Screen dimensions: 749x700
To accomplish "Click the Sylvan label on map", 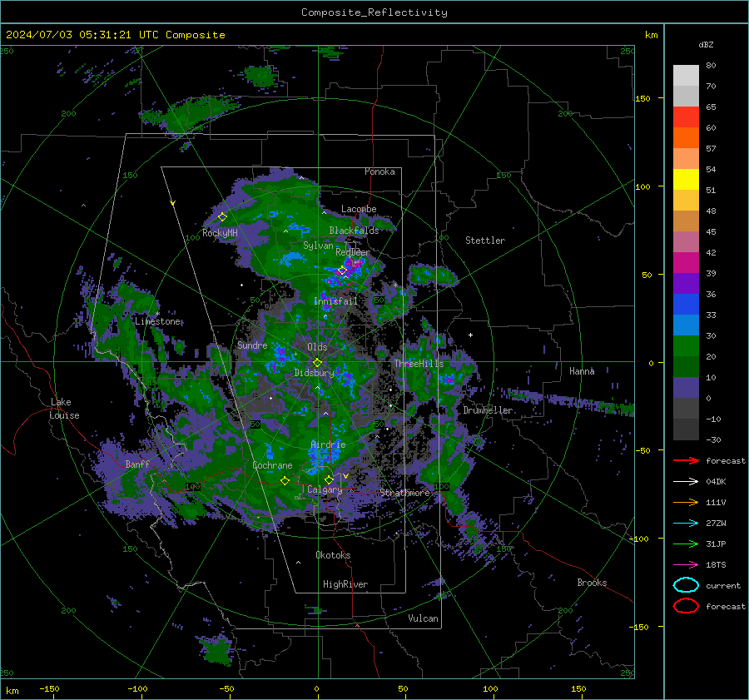I will 318,246.
